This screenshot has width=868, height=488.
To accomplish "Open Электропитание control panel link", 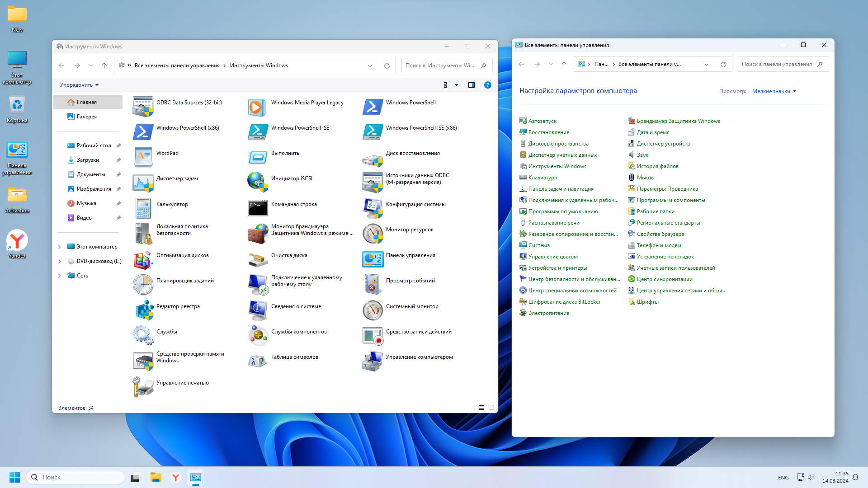I will (x=548, y=313).
